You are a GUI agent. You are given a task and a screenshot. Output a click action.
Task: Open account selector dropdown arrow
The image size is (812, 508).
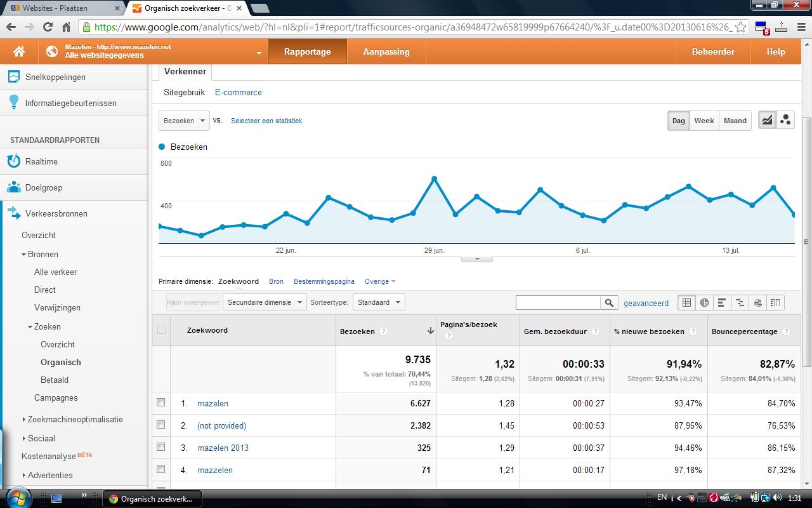point(259,53)
